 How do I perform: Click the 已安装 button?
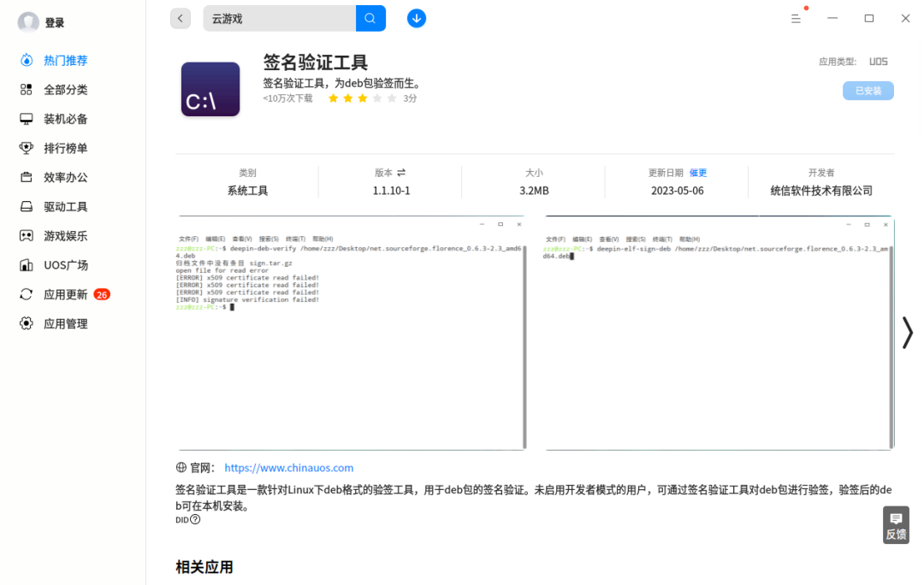(868, 91)
